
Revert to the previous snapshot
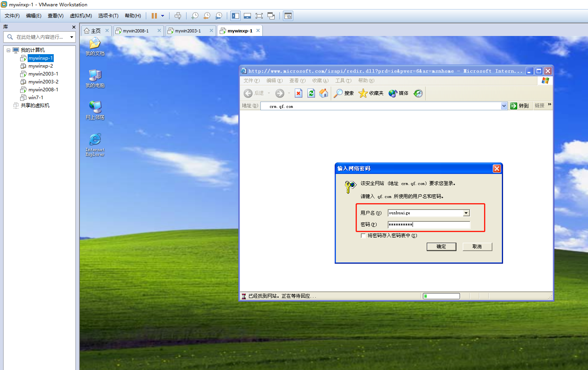point(207,16)
